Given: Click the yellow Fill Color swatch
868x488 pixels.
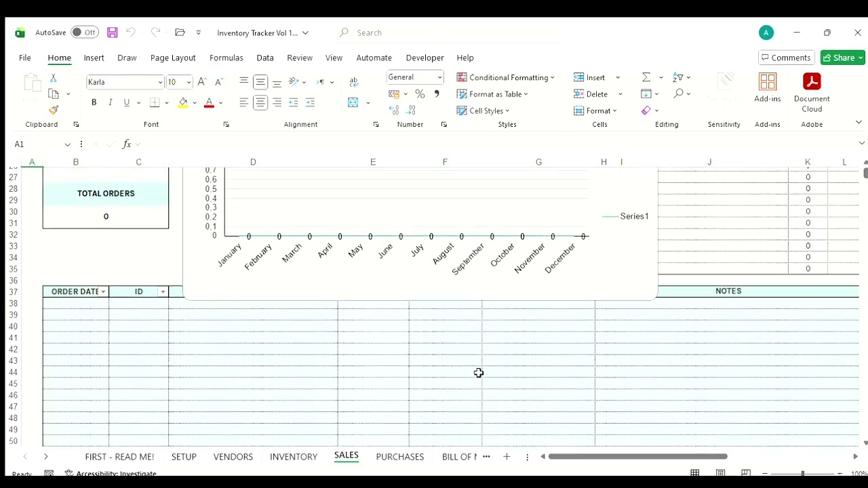Looking at the screenshot, I should pos(183,103).
